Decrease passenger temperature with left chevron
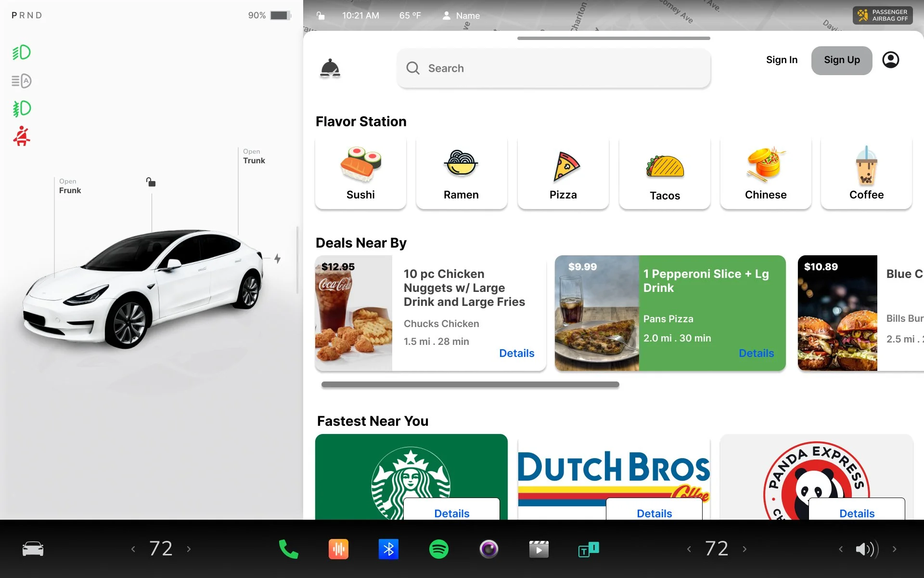The width and height of the screenshot is (924, 578). 689,549
